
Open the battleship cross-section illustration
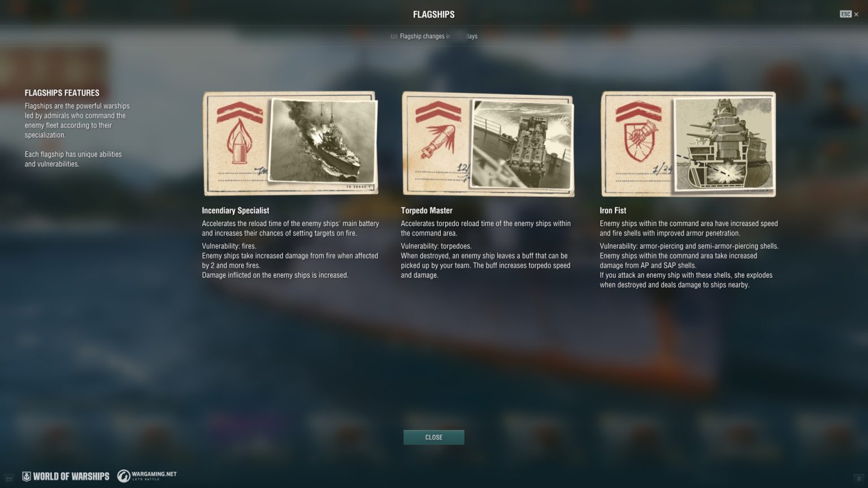pyautogui.click(x=723, y=144)
